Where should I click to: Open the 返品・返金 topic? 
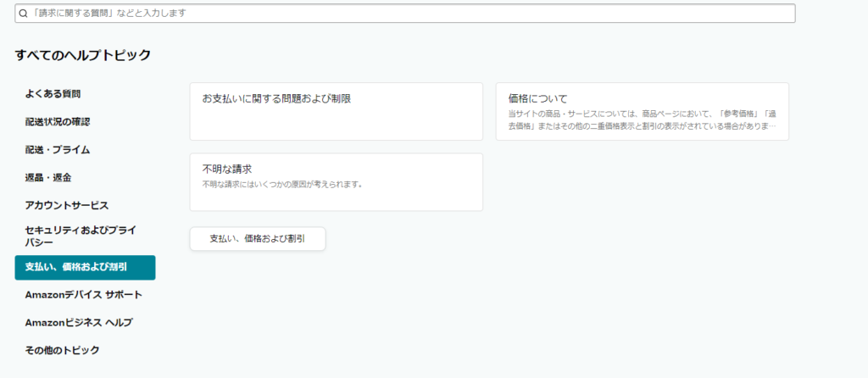coord(48,177)
